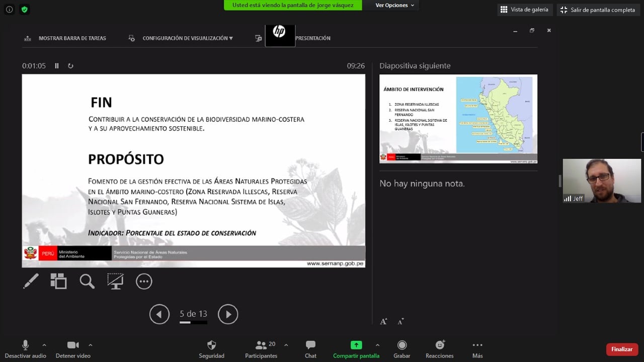Expand audio options arrow next to microphone
Viewport: 644px width, 362px height.
point(44,345)
